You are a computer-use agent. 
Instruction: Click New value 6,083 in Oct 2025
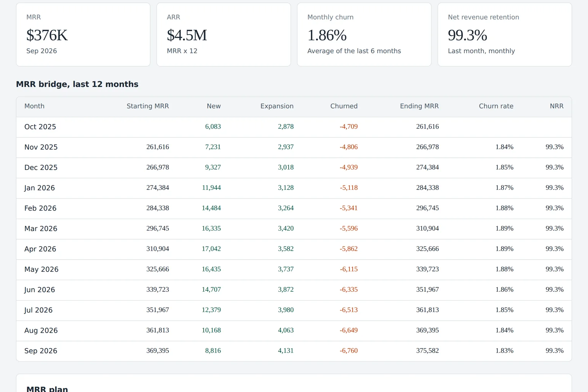pos(213,126)
